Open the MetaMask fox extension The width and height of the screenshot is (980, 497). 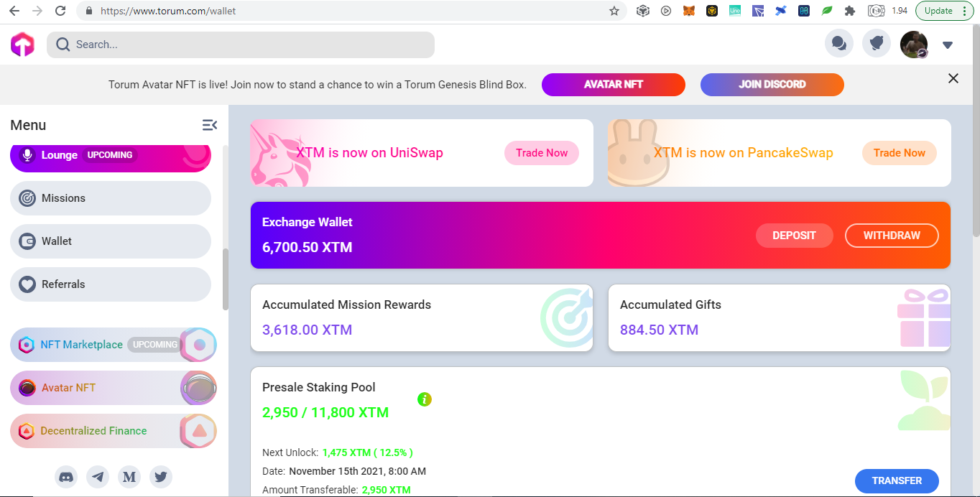click(x=689, y=11)
